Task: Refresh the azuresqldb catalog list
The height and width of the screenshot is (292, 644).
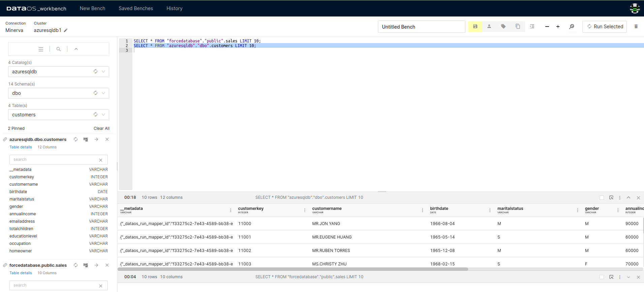Action: (96, 71)
